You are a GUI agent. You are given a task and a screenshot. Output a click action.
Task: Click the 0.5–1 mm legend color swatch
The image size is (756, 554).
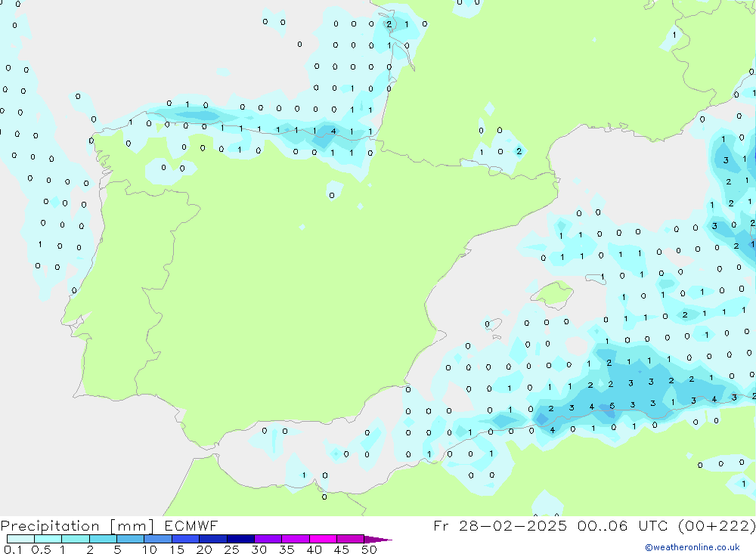click(48, 539)
